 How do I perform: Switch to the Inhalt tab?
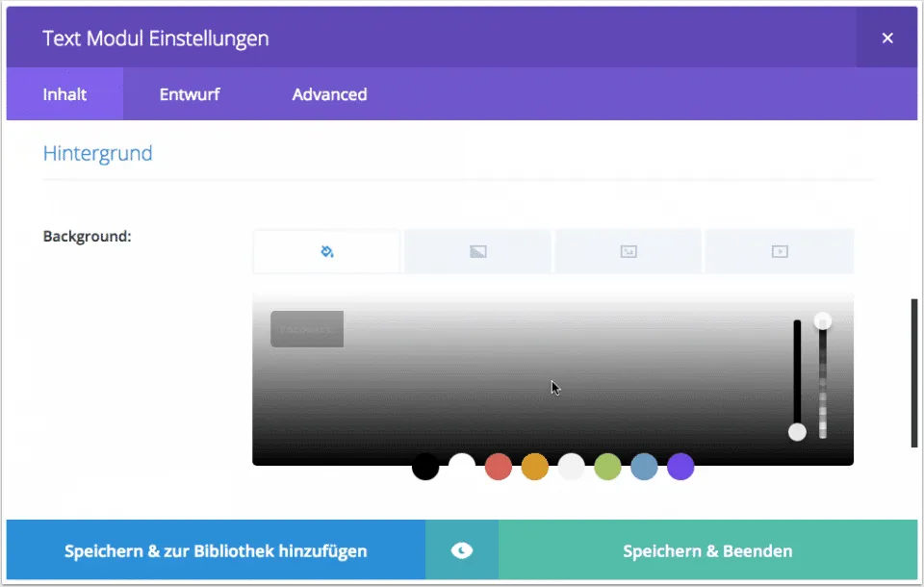point(64,94)
